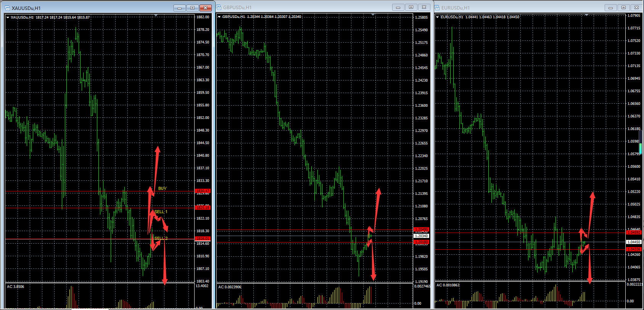Close the XAUUSDu,H1 chart window

(x=205, y=8)
